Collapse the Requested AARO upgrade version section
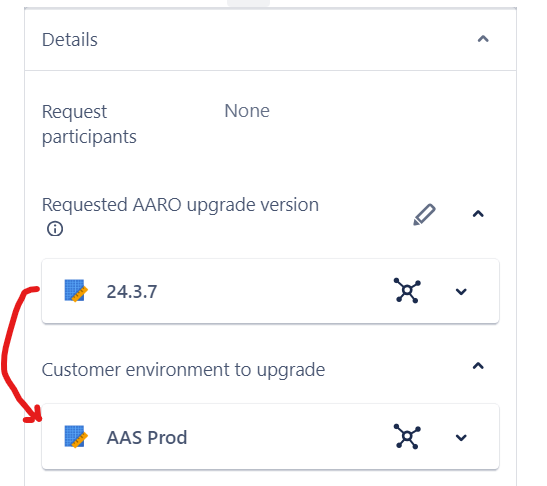 (478, 214)
